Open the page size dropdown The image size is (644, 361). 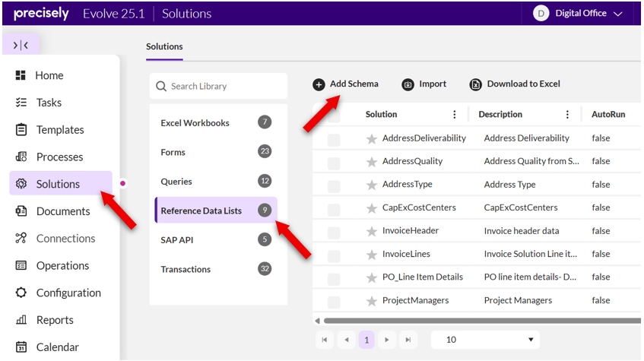tap(485, 340)
